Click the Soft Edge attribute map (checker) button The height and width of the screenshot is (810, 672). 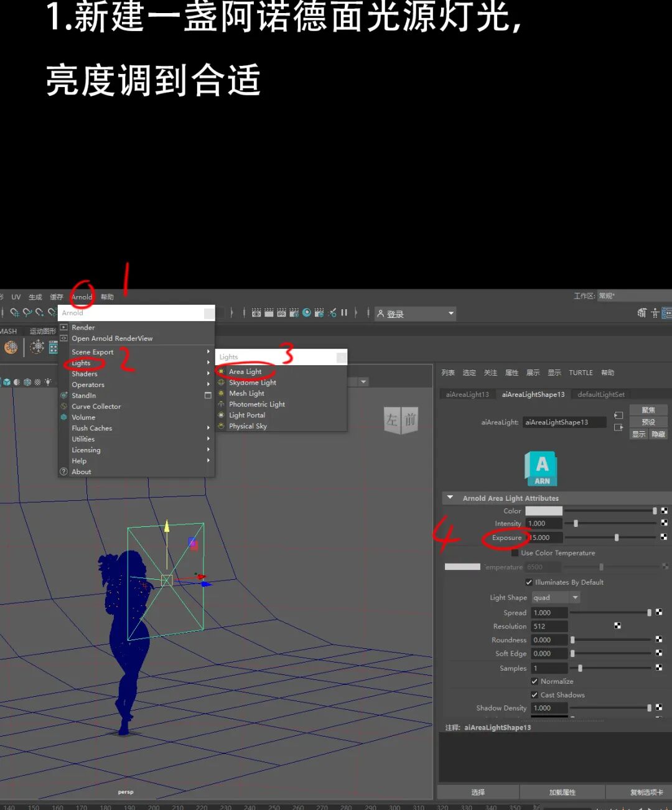[x=659, y=653]
